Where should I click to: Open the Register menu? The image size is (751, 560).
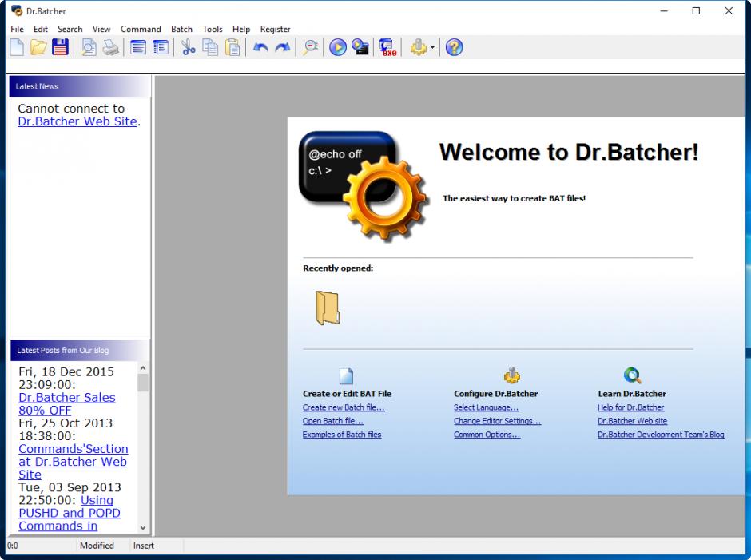[276, 29]
